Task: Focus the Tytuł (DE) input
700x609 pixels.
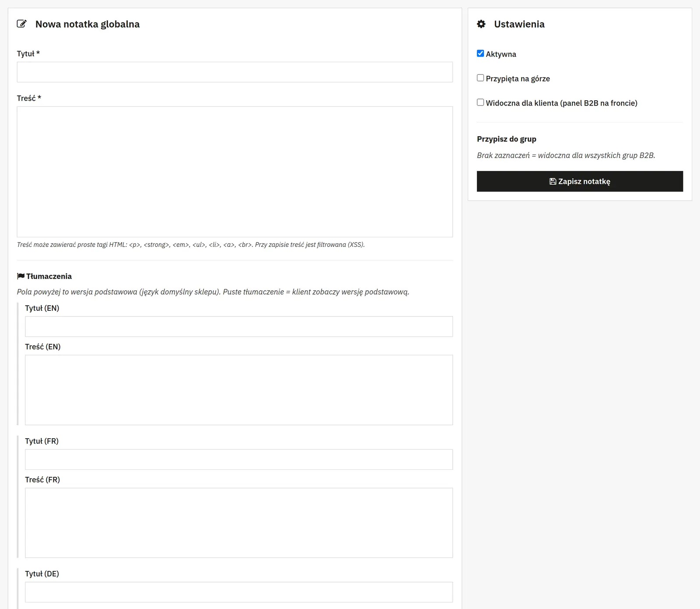Action: pyautogui.click(x=239, y=592)
